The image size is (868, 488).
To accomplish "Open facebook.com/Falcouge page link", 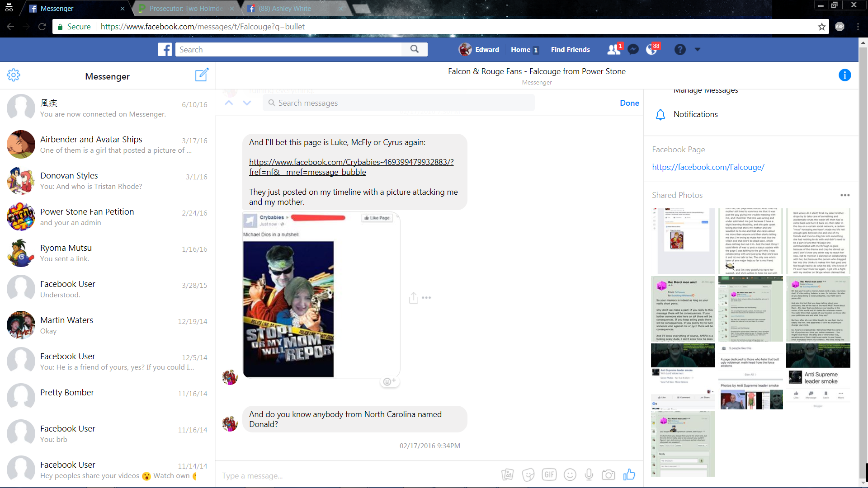I will [x=708, y=167].
